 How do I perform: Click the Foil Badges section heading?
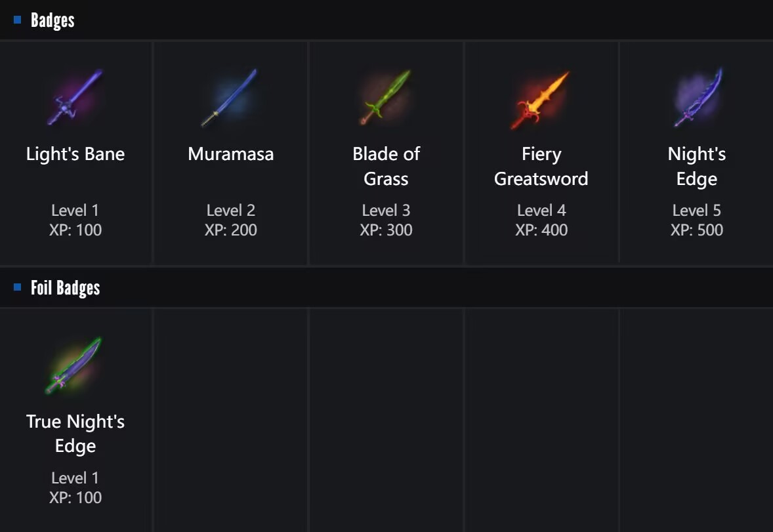coord(65,288)
